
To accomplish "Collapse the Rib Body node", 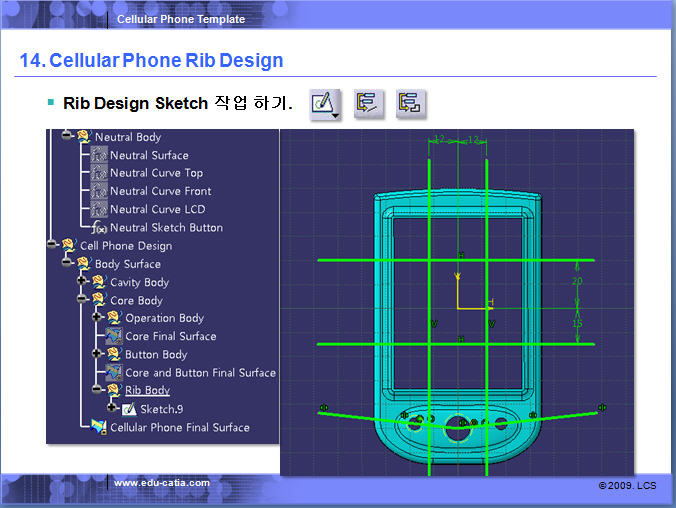I will (x=97, y=390).
